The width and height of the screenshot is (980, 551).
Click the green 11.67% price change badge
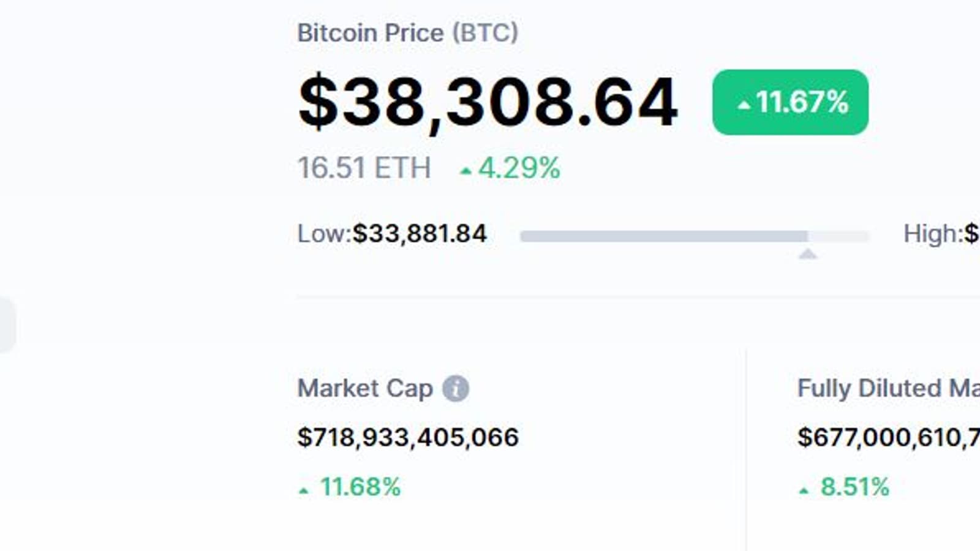pos(790,102)
